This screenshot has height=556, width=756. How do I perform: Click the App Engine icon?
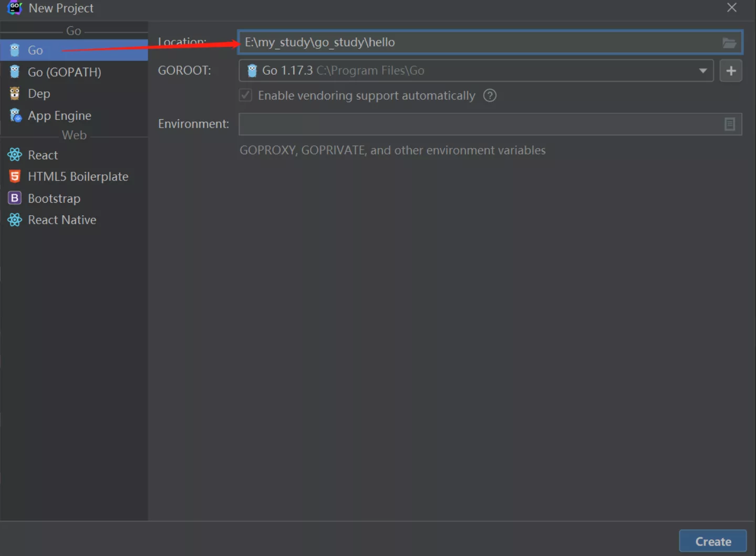[x=15, y=115]
